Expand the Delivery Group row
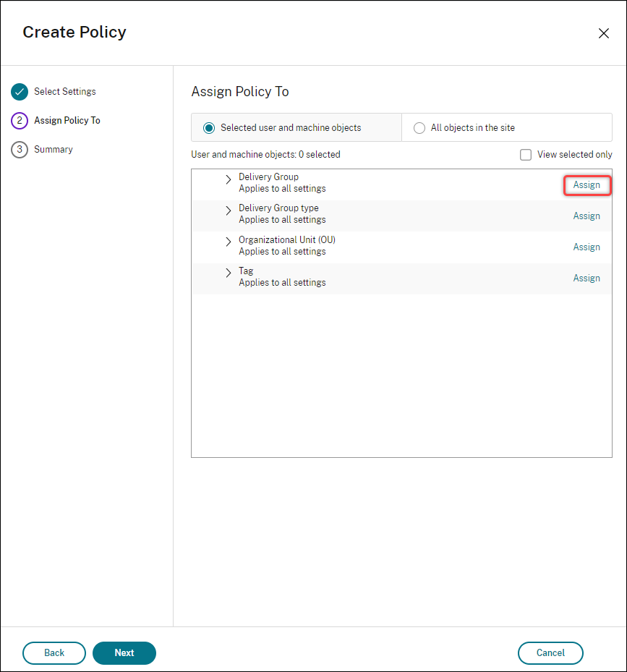The image size is (627, 672). [229, 179]
